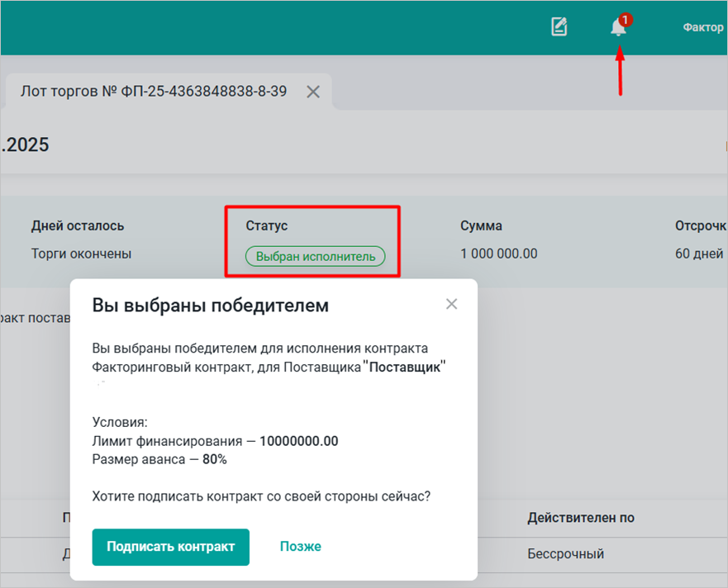Click the red notification count badge
The image size is (728, 588).
(626, 19)
